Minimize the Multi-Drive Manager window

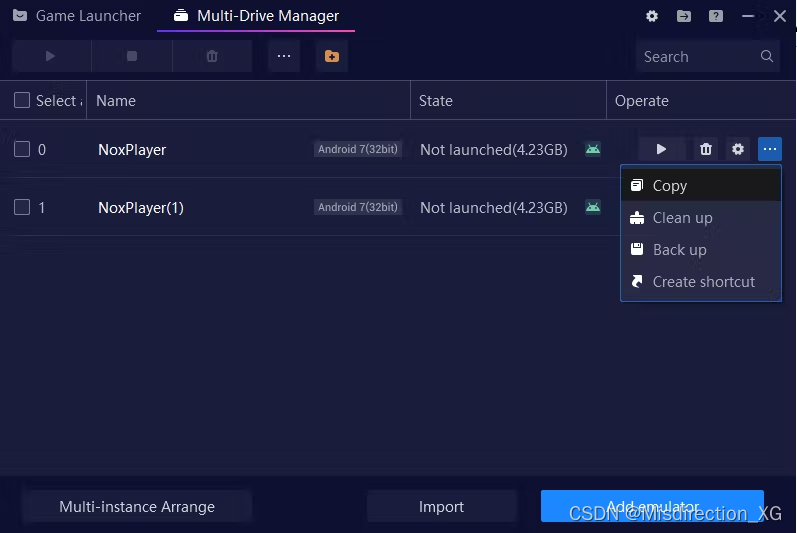pyautogui.click(x=748, y=16)
